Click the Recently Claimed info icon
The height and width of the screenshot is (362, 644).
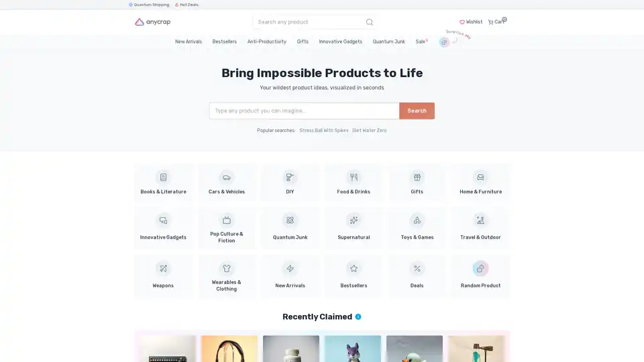tap(358, 317)
